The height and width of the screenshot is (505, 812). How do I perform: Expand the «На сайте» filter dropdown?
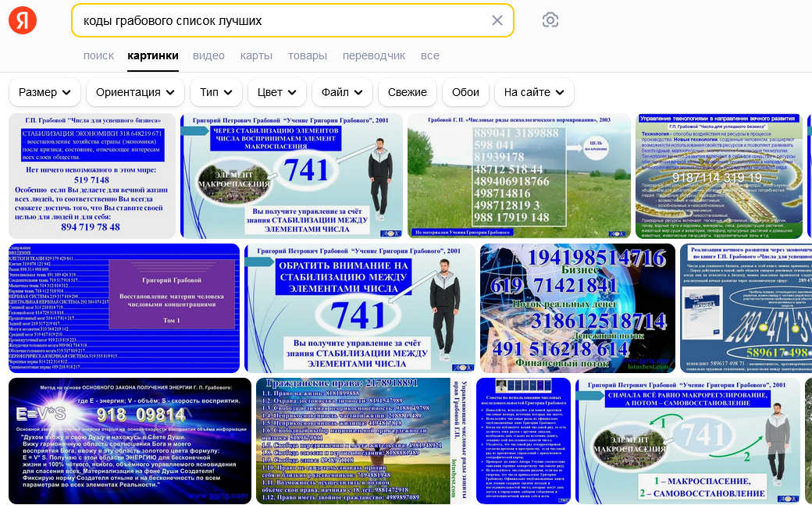pyautogui.click(x=534, y=92)
